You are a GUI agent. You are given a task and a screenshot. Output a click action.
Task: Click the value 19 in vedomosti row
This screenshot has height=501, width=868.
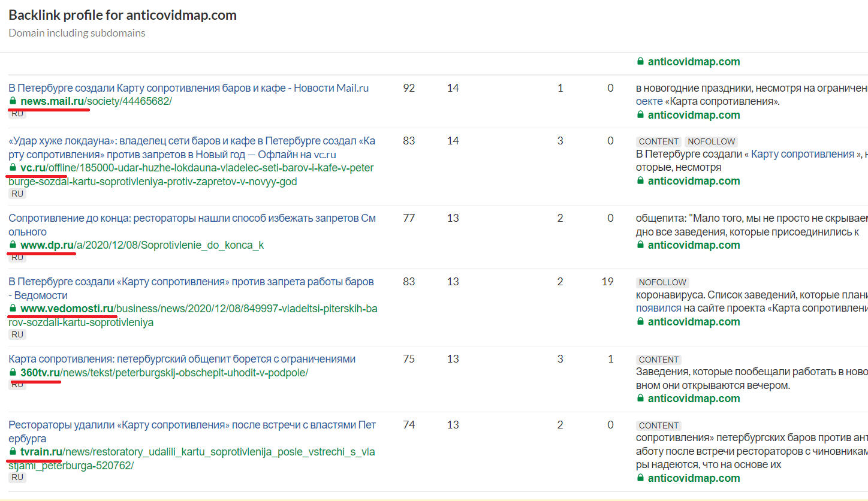click(607, 282)
